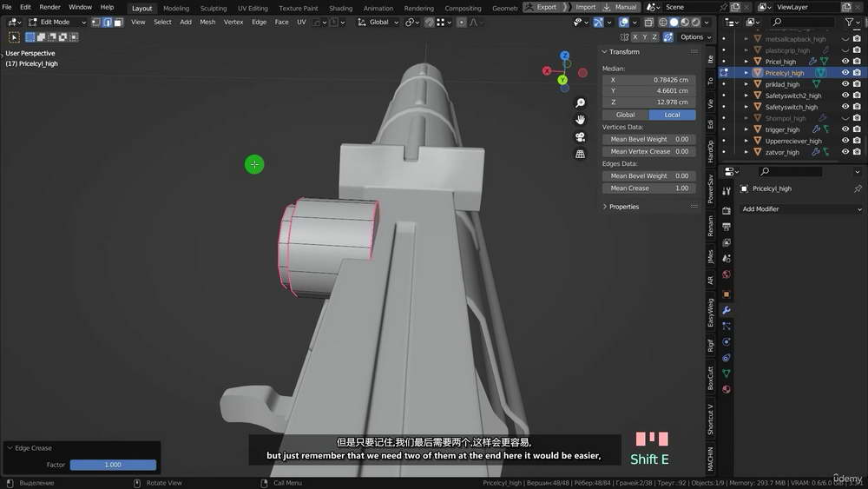The height and width of the screenshot is (489, 868).
Task: Open the Modifier properties wrench tab
Action: pos(727,310)
